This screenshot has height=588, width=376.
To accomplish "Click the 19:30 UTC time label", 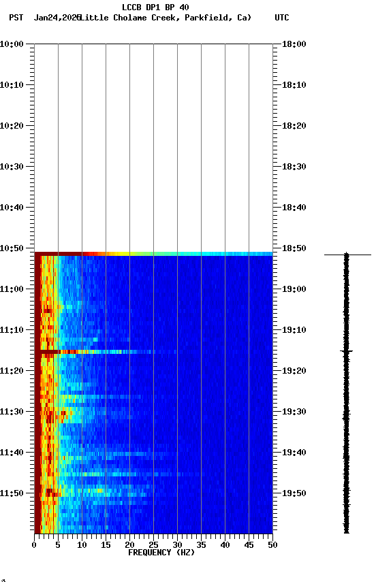I will [x=294, y=412].
